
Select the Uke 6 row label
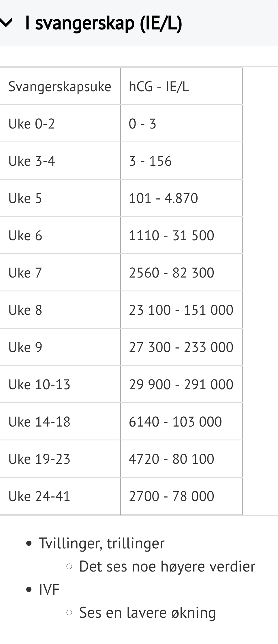pos(25,236)
